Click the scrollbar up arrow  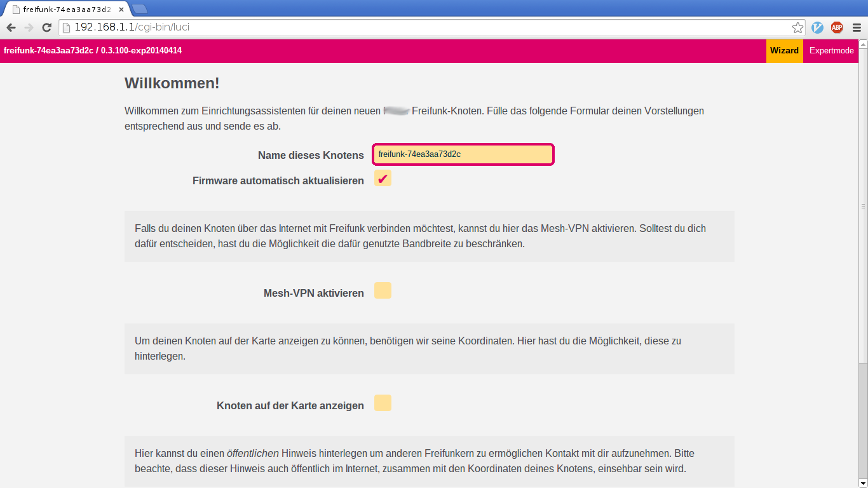tap(863, 44)
